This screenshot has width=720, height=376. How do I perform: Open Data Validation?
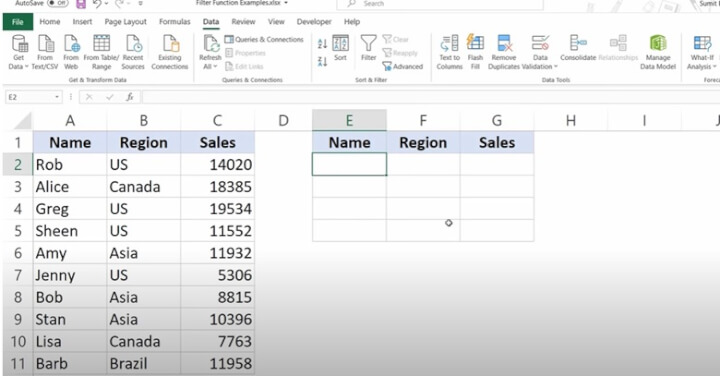pyautogui.click(x=540, y=52)
